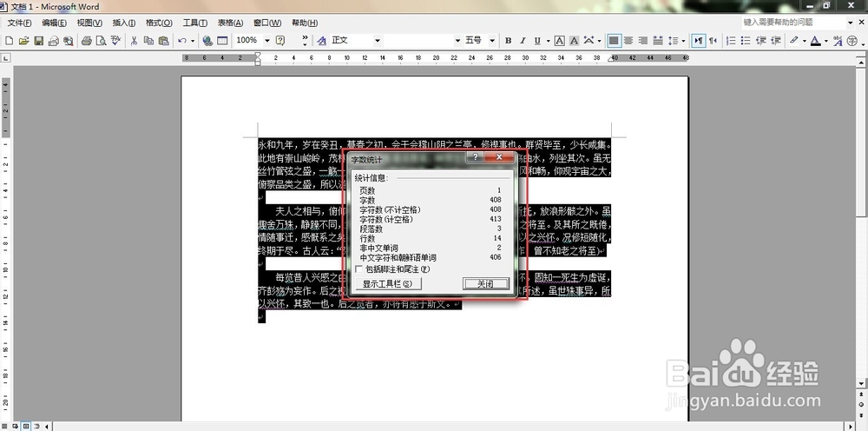868x431 pixels.
Task: Open the 视图(V) menu
Action: pos(89,23)
